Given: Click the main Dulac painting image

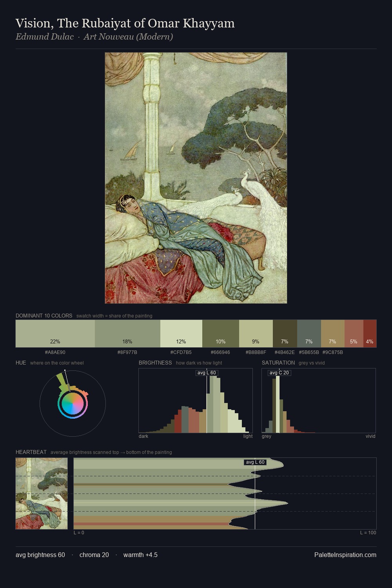Looking at the screenshot, I should pos(196,178).
